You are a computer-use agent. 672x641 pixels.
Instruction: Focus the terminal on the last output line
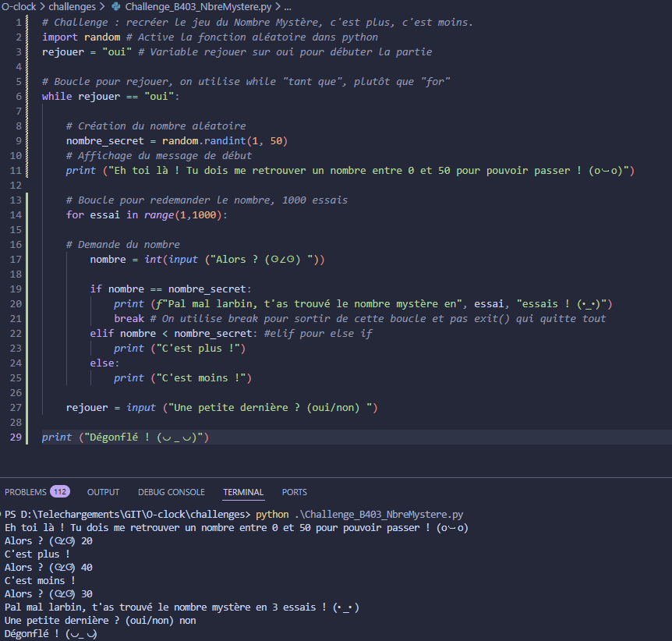coord(51,634)
